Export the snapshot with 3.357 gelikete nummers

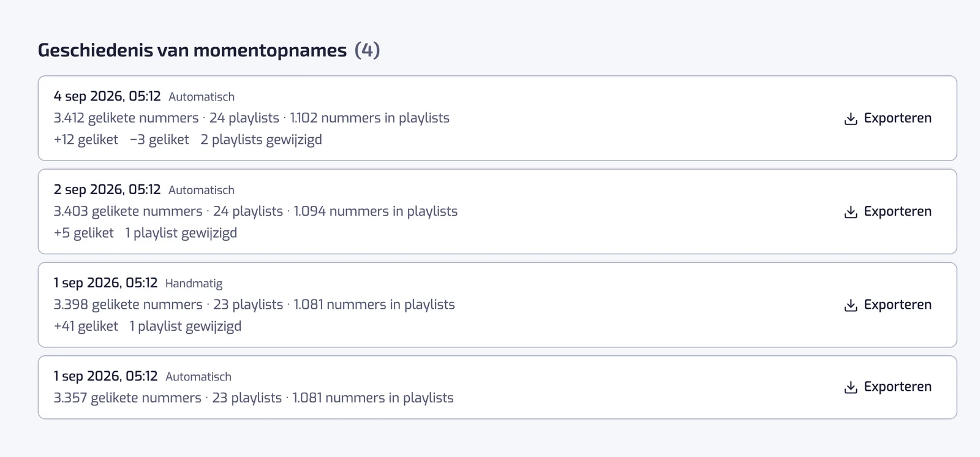pyautogui.click(x=888, y=387)
